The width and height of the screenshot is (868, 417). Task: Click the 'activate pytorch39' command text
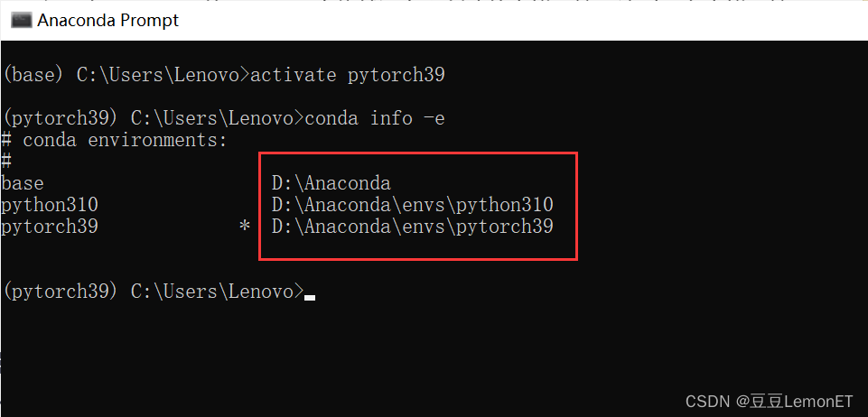348,75
